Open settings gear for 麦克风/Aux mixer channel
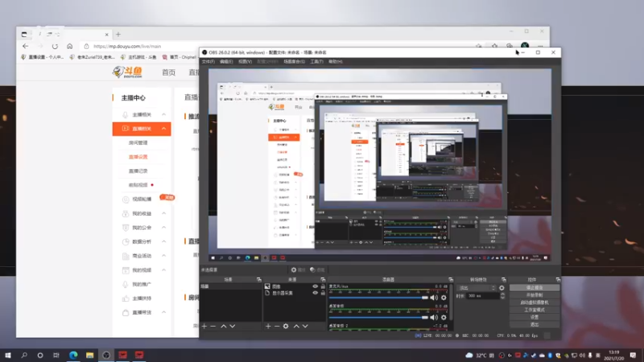Screen dimensions: 644x362 (x=444, y=298)
